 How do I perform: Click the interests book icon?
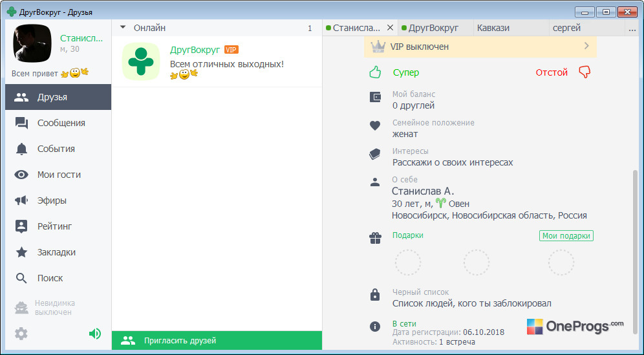pos(375,154)
